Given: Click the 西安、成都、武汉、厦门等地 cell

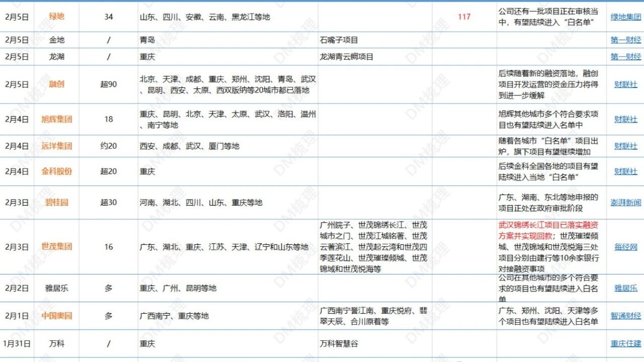Looking at the screenshot, I should click(228, 146).
